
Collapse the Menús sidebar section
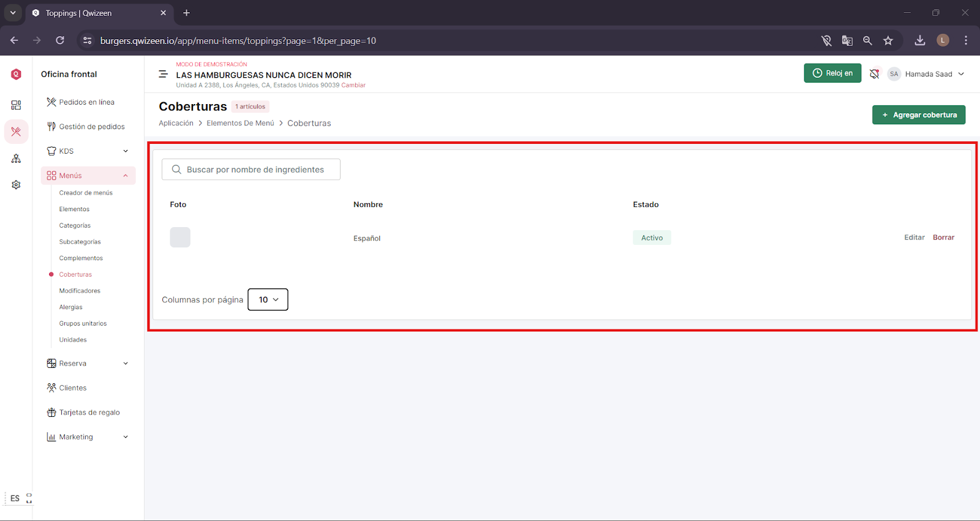88,176
